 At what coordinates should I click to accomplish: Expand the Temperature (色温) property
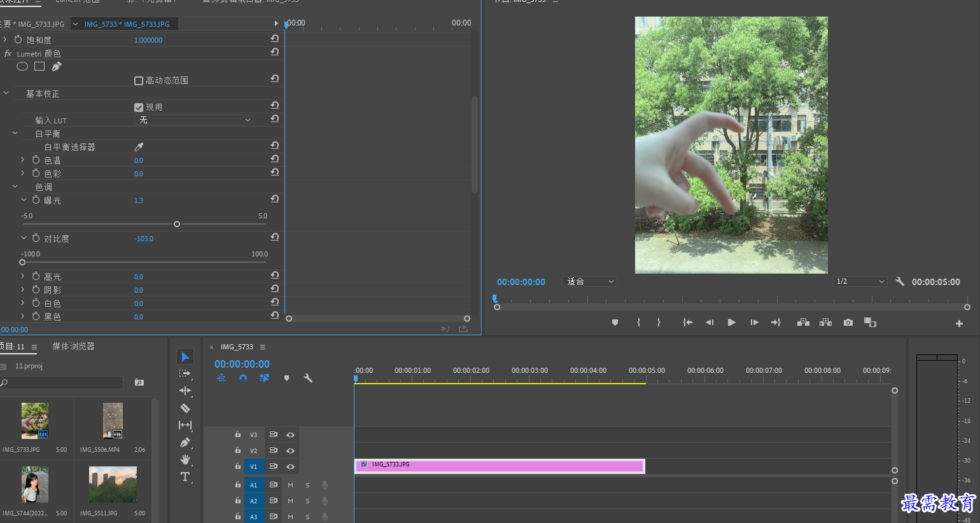(x=22, y=160)
